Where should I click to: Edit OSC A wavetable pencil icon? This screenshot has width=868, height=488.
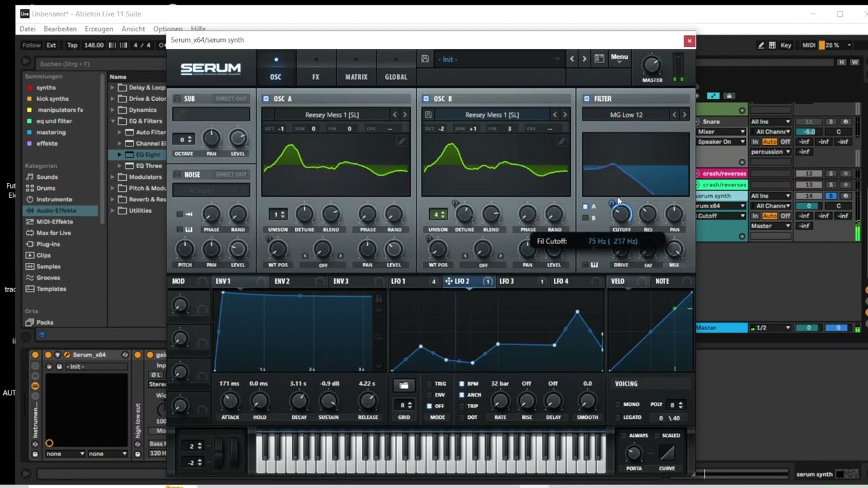point(401,141)
